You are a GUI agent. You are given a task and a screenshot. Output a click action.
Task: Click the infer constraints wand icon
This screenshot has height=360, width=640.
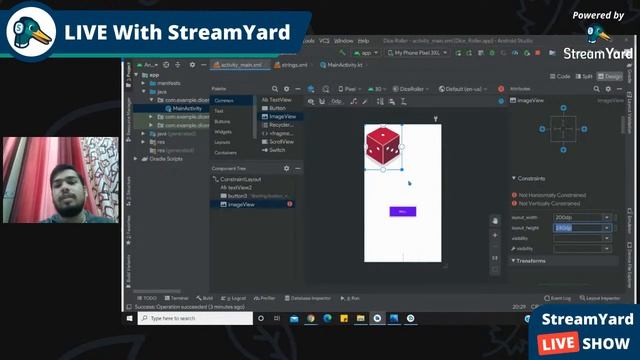point(365,101)
